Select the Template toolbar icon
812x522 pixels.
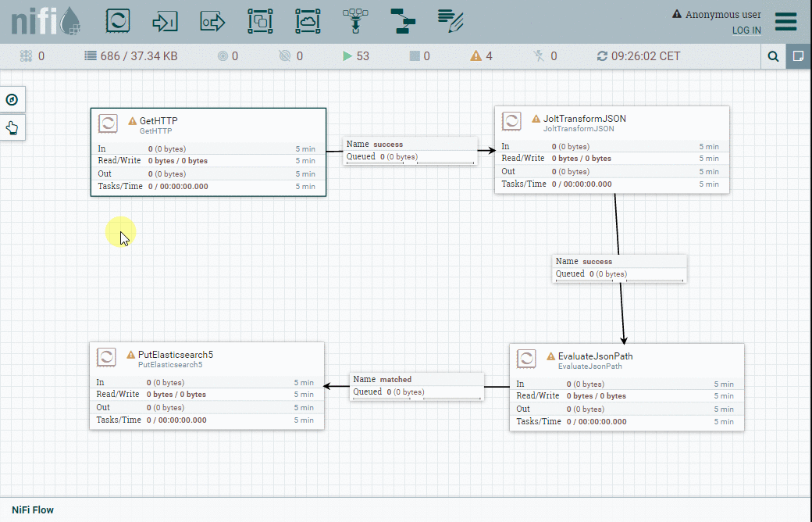point(403,21)
